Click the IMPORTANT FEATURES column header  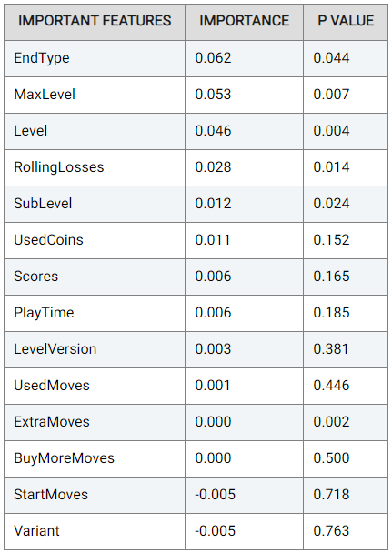click(x=95, y=21)
